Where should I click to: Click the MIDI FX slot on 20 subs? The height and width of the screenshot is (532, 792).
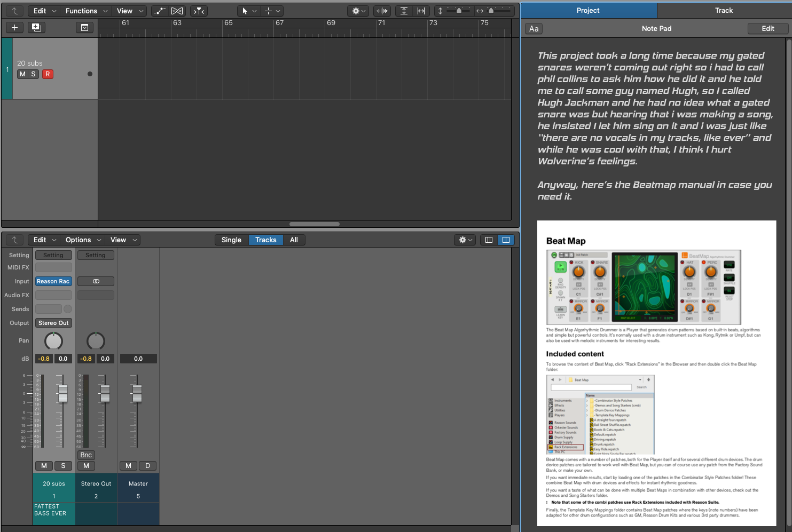(53, 267)
